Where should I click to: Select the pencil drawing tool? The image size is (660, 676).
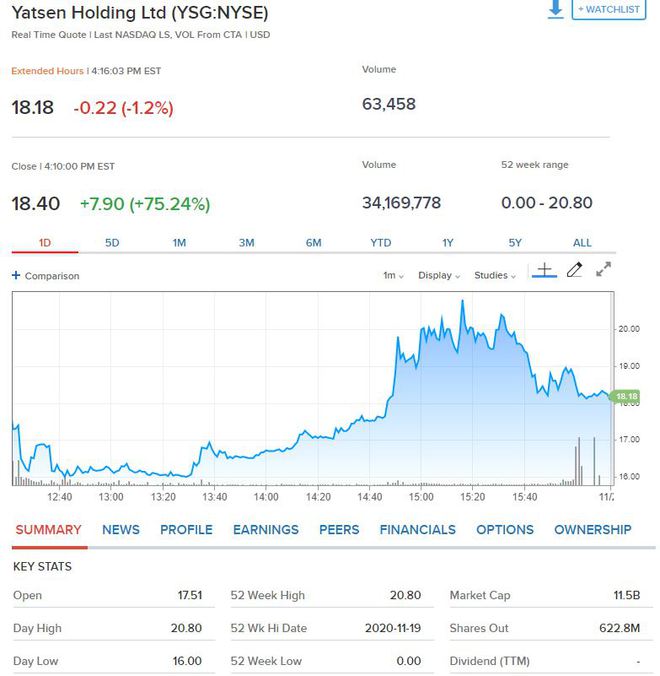[574, 270]
